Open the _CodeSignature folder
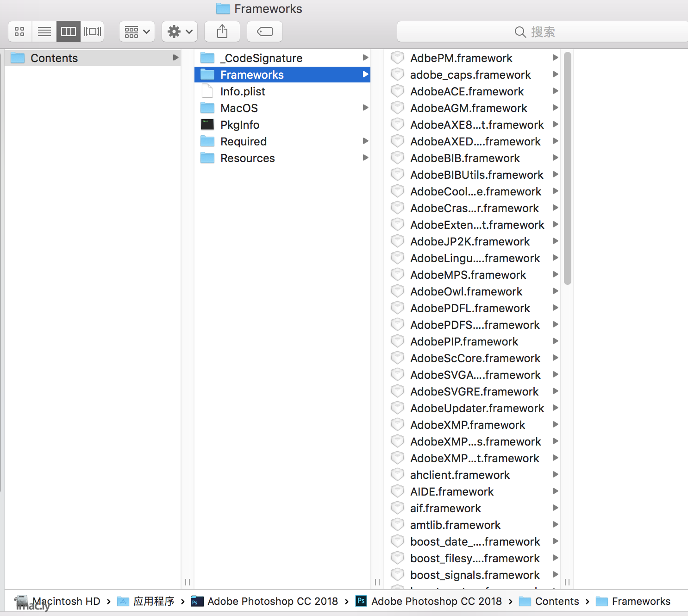 [282, 58]
